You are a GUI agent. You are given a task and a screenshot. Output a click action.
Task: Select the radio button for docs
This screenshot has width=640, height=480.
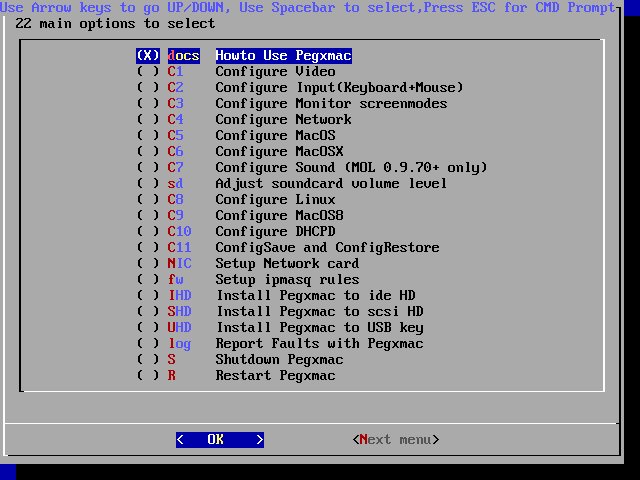click(148, 56)
